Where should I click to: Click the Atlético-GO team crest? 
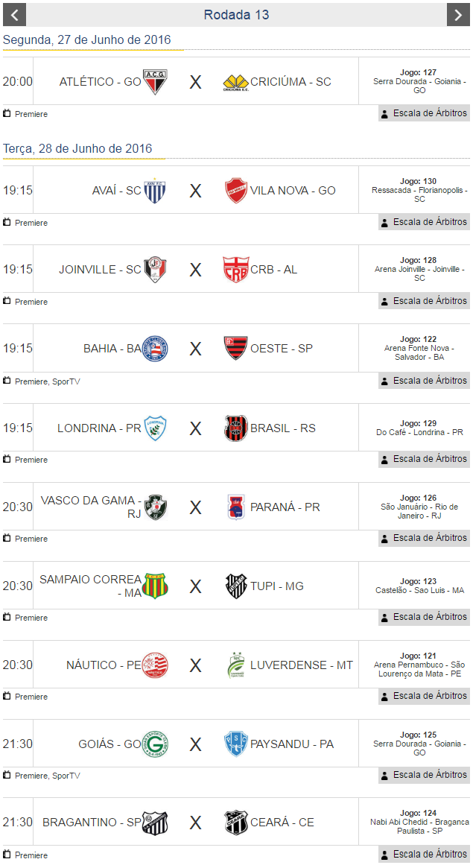click(155, 82)
